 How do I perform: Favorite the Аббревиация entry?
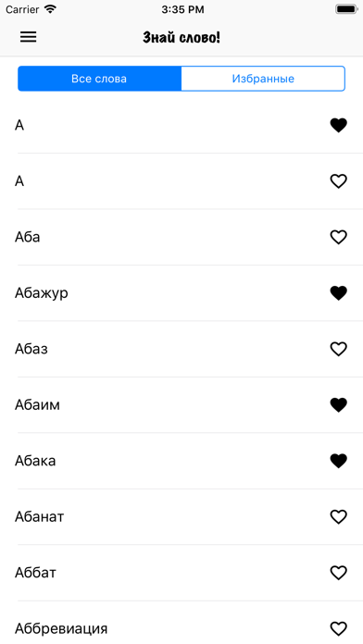338,628
